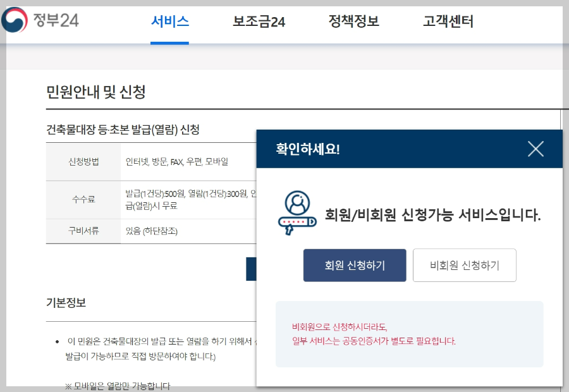Dismiss the 확인하세요 popup with the X icon
This screenshot has height=392, width=569.
point(535,149)
